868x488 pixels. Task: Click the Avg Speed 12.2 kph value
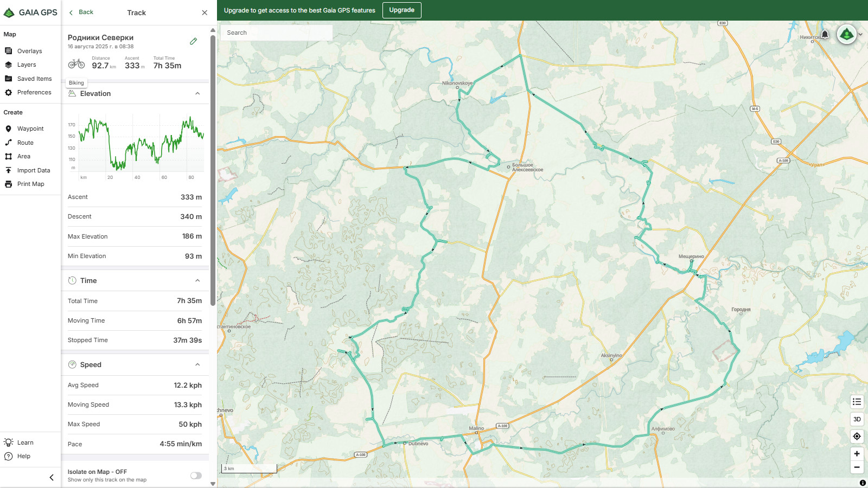pyautogui.click(x=188, y=385)
